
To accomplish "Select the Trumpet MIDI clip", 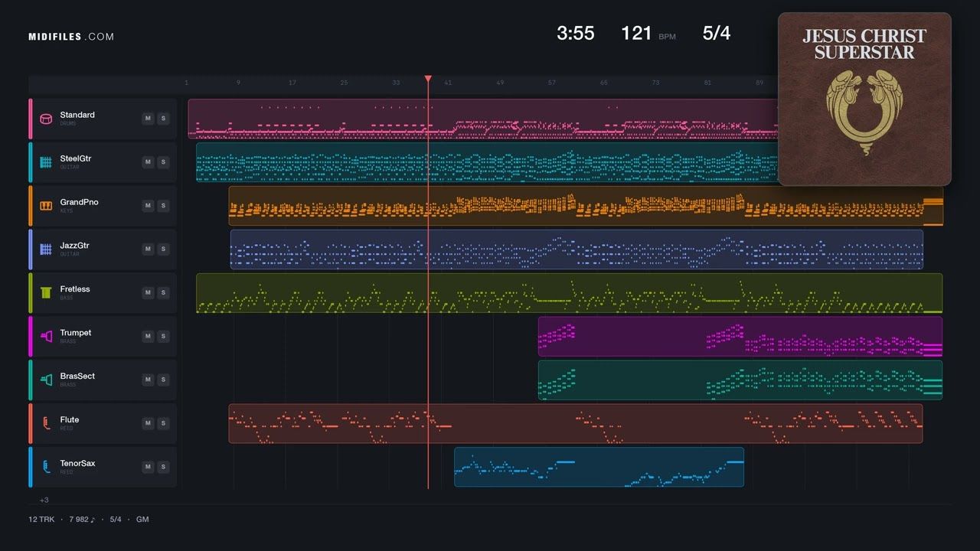I will pyautogui.click(x=740, y=337).
